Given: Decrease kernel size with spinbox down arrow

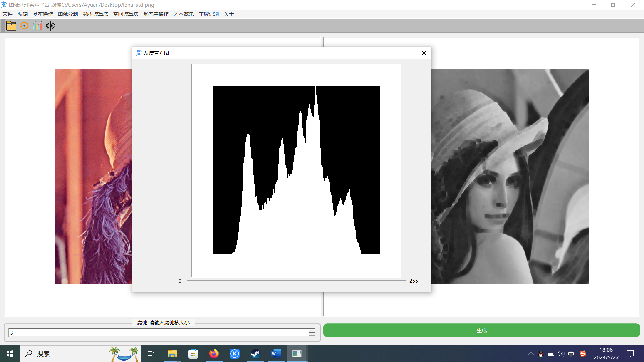Looking at the screenshot, I should (312, 334).
